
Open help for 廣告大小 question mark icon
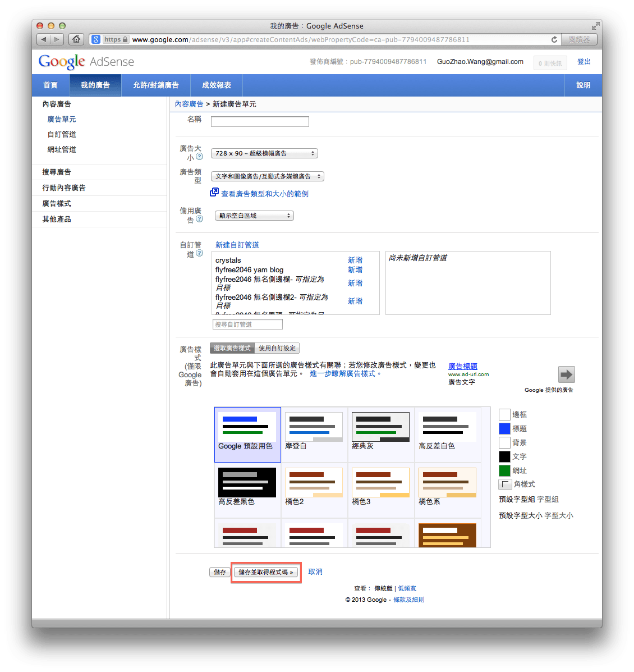click(x=200, y=157)
